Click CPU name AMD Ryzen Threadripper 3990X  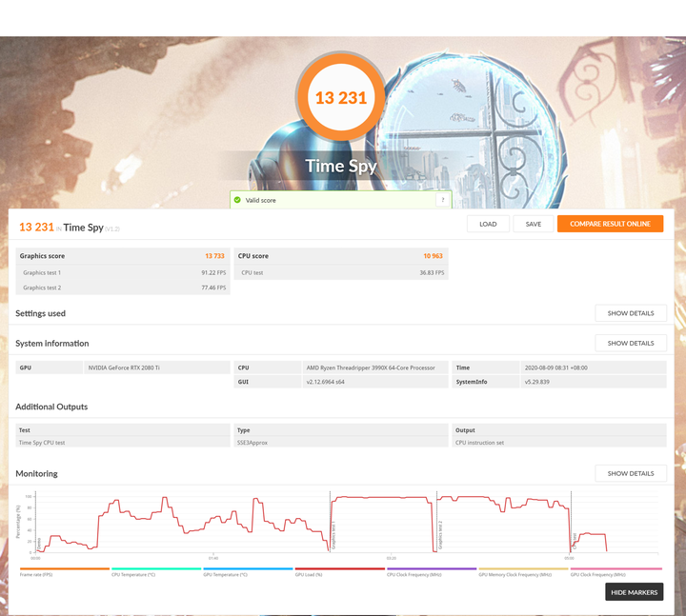371,368
